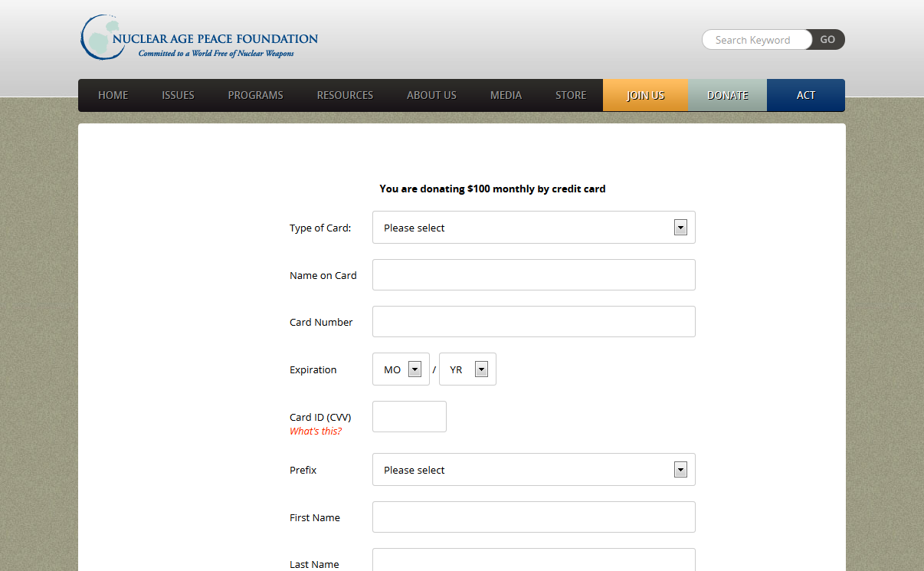Screen dimensions: 924x571
Task: Expand the Type of Card dropdown
Action: point(533,228)
